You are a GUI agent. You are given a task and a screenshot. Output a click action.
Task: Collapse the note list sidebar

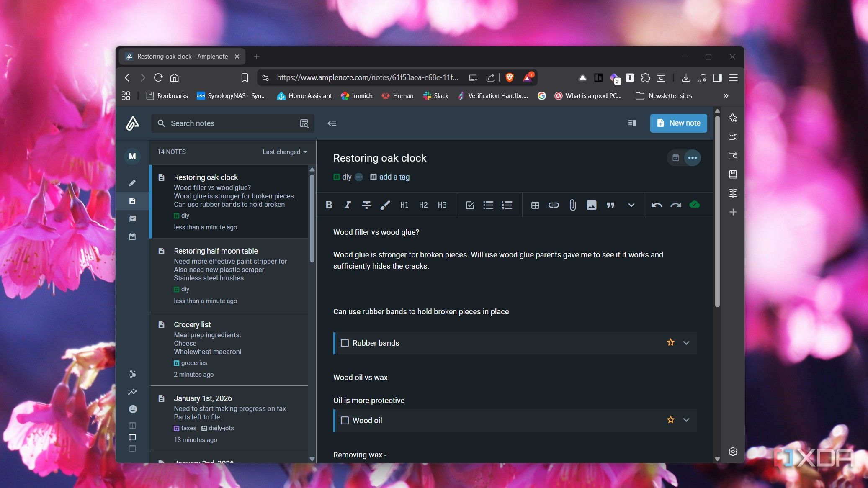click(x=332, y=123)
